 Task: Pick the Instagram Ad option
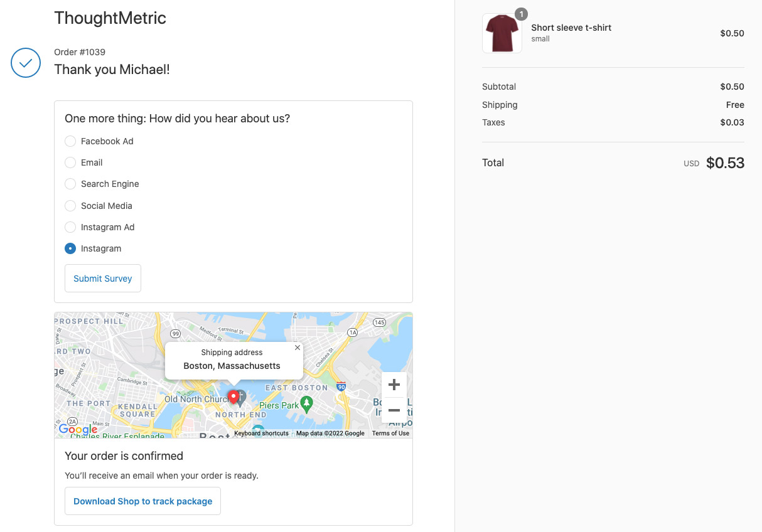(70, 227)
